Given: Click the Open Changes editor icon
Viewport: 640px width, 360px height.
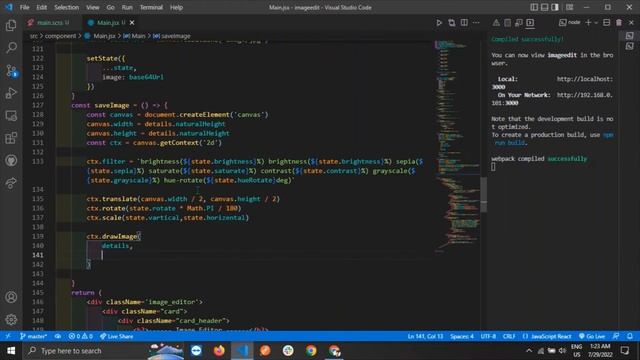Looking at the screenshot, I should [451, 23].
